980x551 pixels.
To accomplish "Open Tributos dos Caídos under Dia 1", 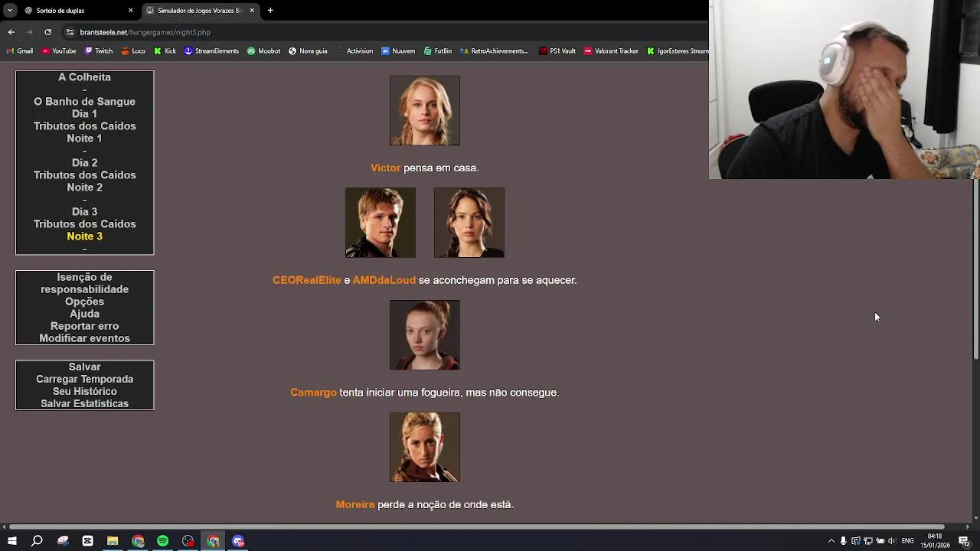I will point(84,126).
